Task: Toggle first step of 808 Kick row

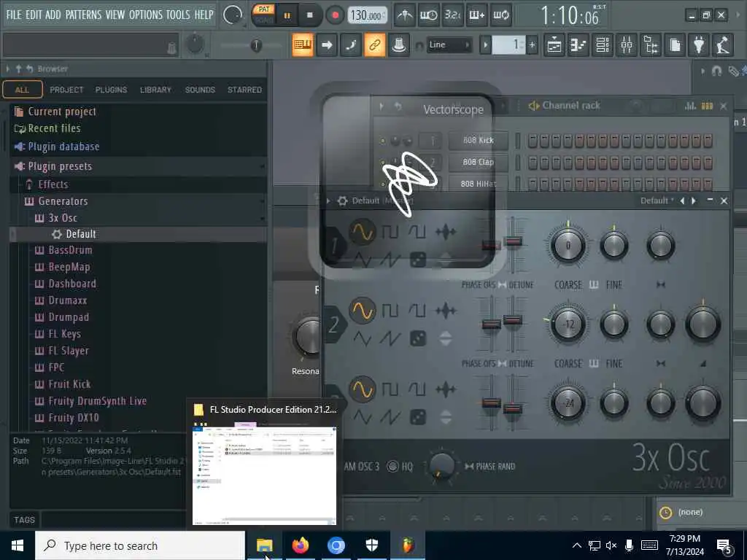Action: pyautogui.click(x=533, y=141)
